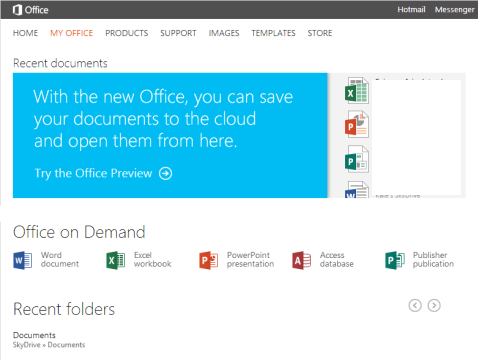Screen dimensions: 478x360
Task: Go to next recent folders page arrow
Action: point(434,305)
